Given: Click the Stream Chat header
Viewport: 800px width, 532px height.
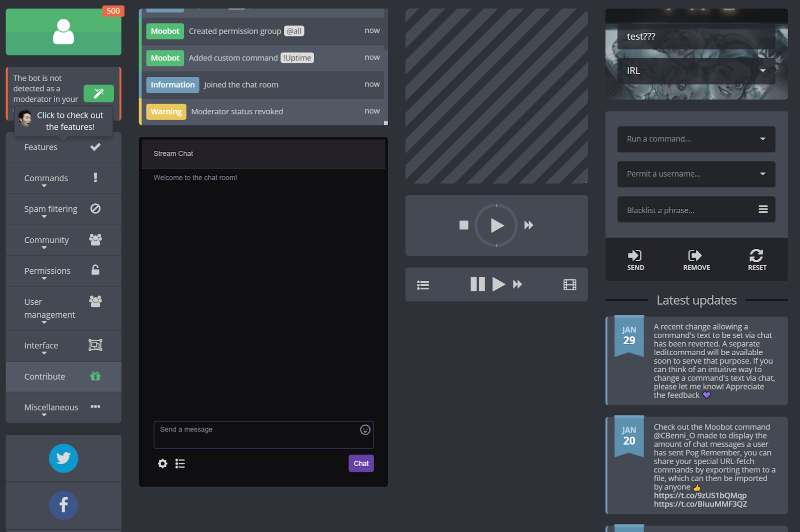Looking at the screenshot, I should (x=263, y=154).
